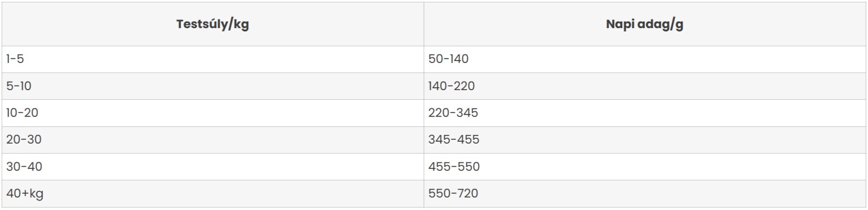Click the text 'Napi adag/g' in header
Screen dimensions: 868x210
point(645,24)
